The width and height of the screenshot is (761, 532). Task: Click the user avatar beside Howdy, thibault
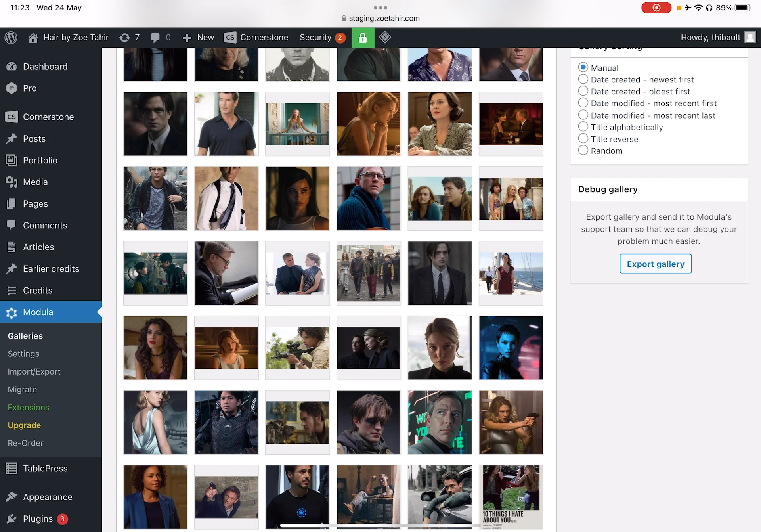[750, 38]
